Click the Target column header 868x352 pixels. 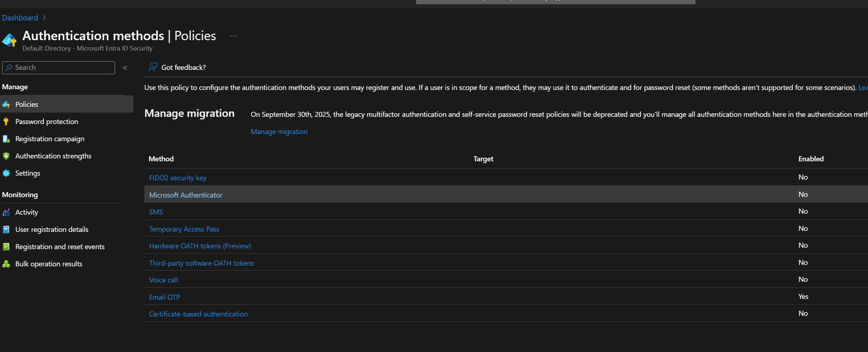coord(483,159)
